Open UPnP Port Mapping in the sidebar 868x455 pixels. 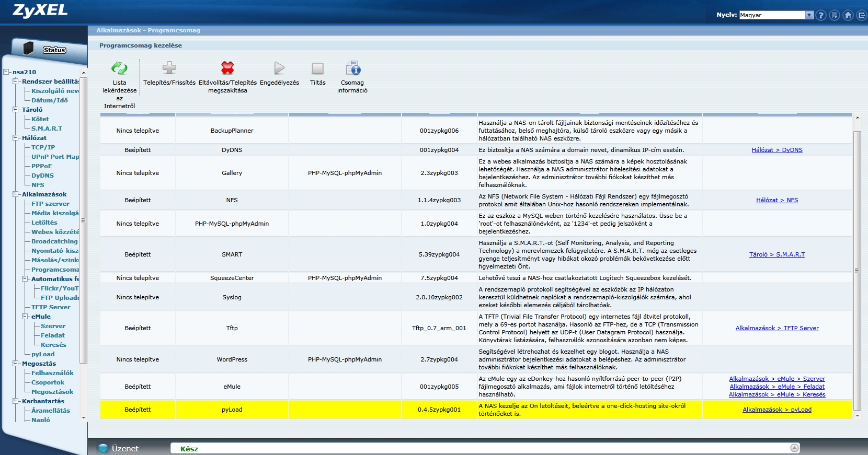[x=55, y=157]
